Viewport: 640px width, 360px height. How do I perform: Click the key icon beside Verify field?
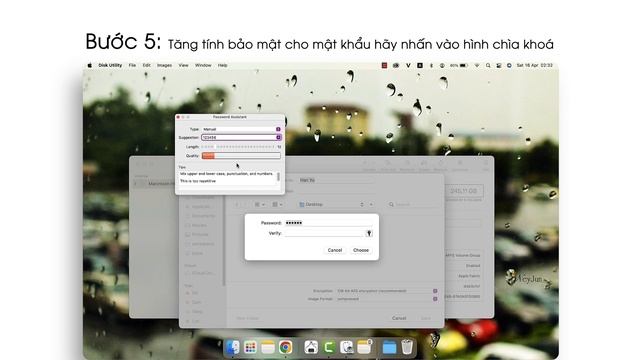point(369,233)
